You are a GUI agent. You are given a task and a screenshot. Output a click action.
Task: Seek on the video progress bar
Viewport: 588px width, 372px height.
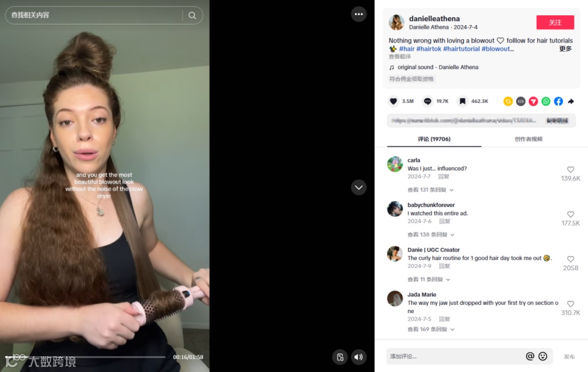click(x=85, y=357)
